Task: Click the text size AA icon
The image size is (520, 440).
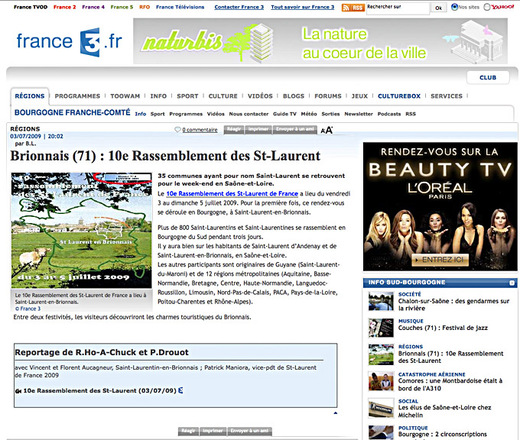Action: click(327, 130)
